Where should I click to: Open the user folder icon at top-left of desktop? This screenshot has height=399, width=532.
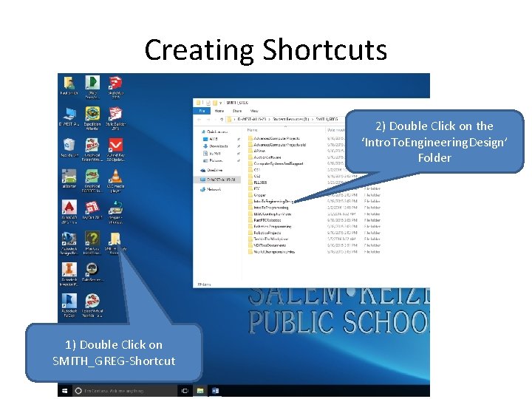[x=69, y=86]
